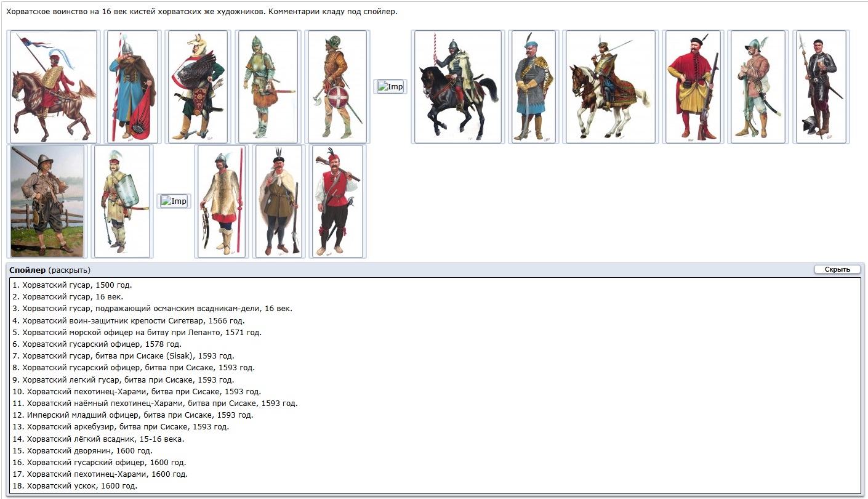The image size is (868, 499).
Task: Select line 11 'наёмный пехотинец-Харами'
Action: click(x=155, y=403)
